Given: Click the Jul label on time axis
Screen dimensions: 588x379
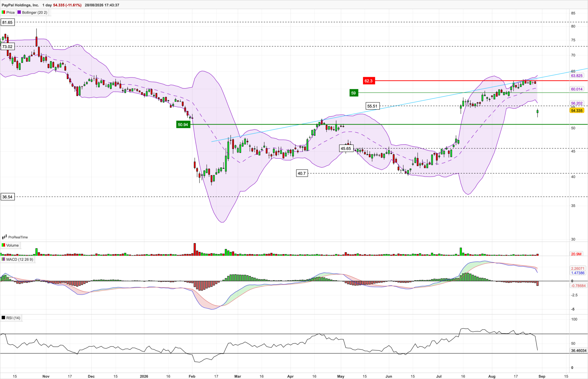Looking at the screenshot, I should click(x=439, y=376).
